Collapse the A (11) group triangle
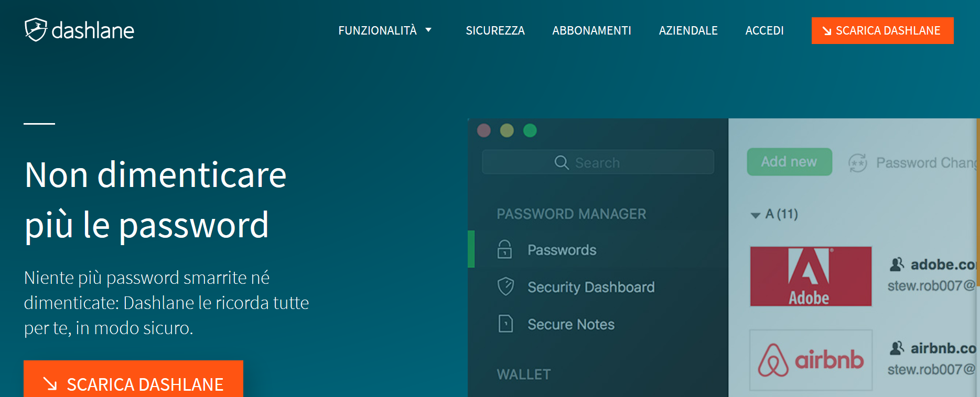Viewport: 980px width, 397px height. (x=756, y=215)
